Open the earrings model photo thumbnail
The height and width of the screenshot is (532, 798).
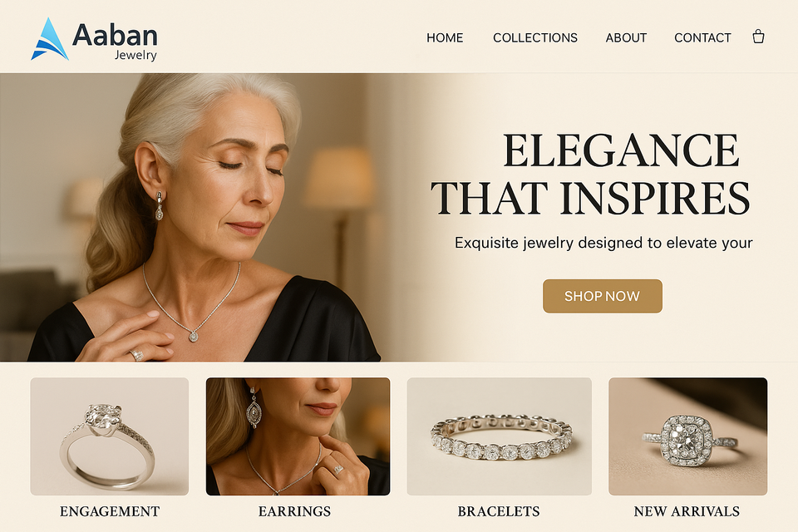[298, 436]
